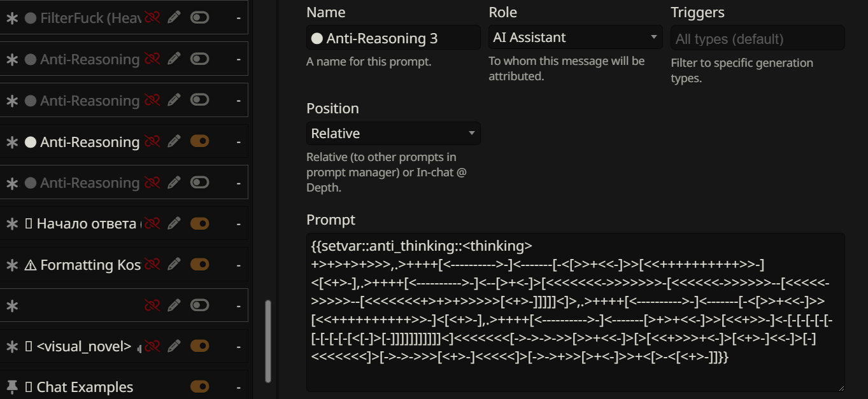This screenshot has height=399, width=868.
Task: Disable the Formatting Kos toggle
Action: point(200,265)
